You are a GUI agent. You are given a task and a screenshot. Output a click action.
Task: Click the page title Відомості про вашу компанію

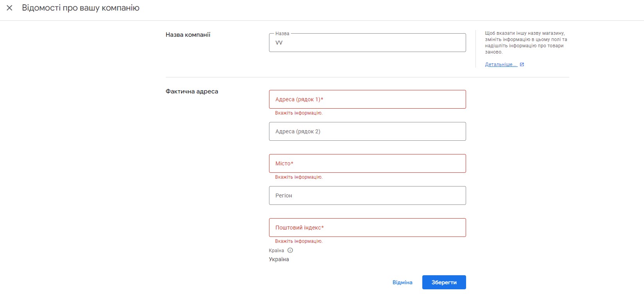81,8
